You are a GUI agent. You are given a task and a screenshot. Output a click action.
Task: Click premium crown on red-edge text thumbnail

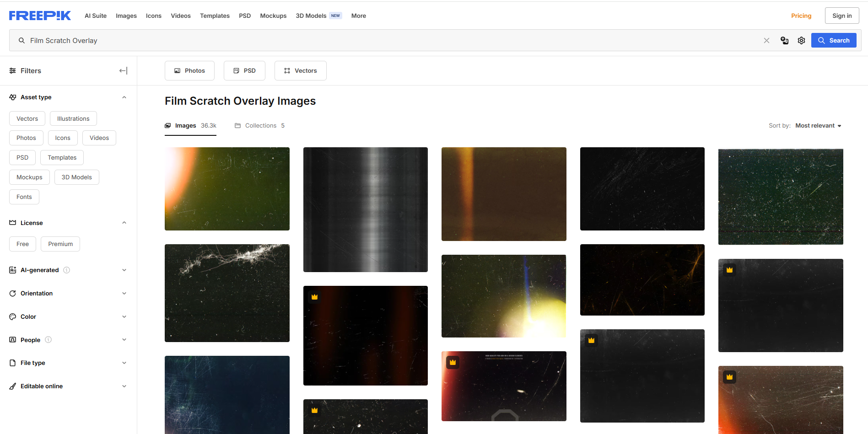[x=453, y=363]
